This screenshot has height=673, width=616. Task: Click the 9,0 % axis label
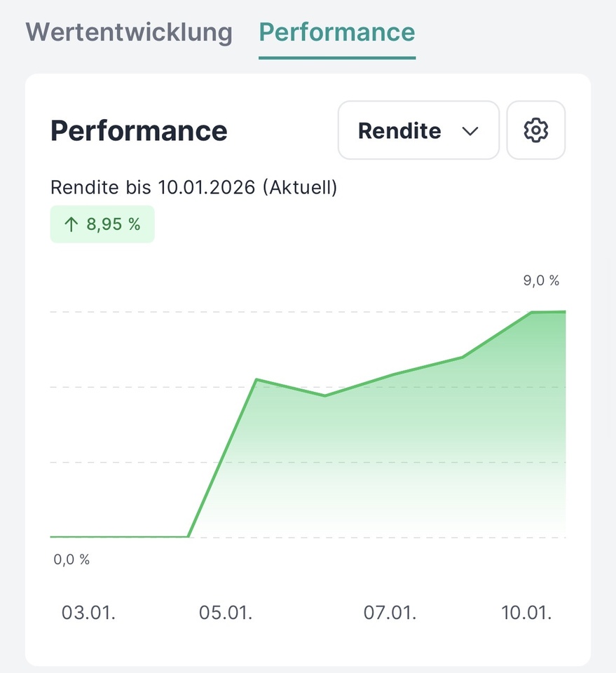click(x=541, y=281)
